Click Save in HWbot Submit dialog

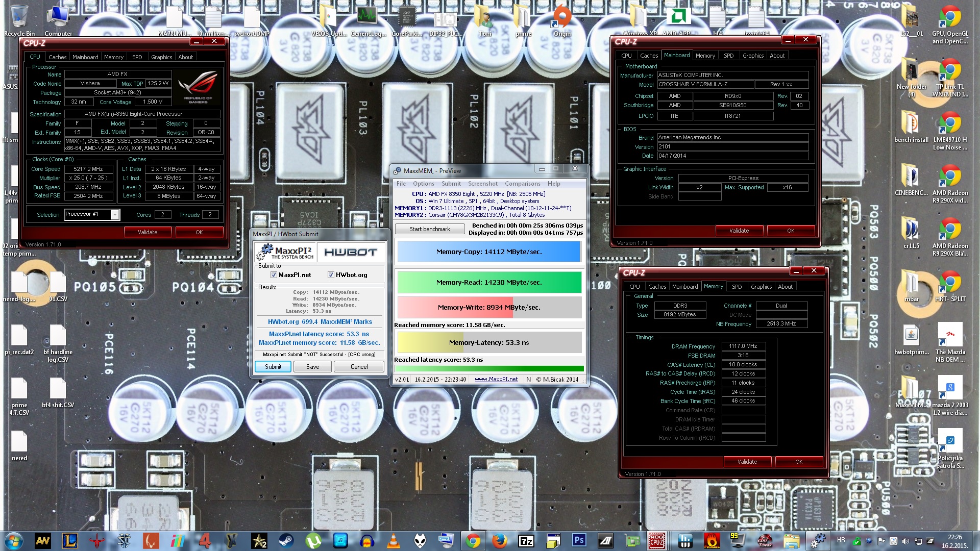(313, 367)
